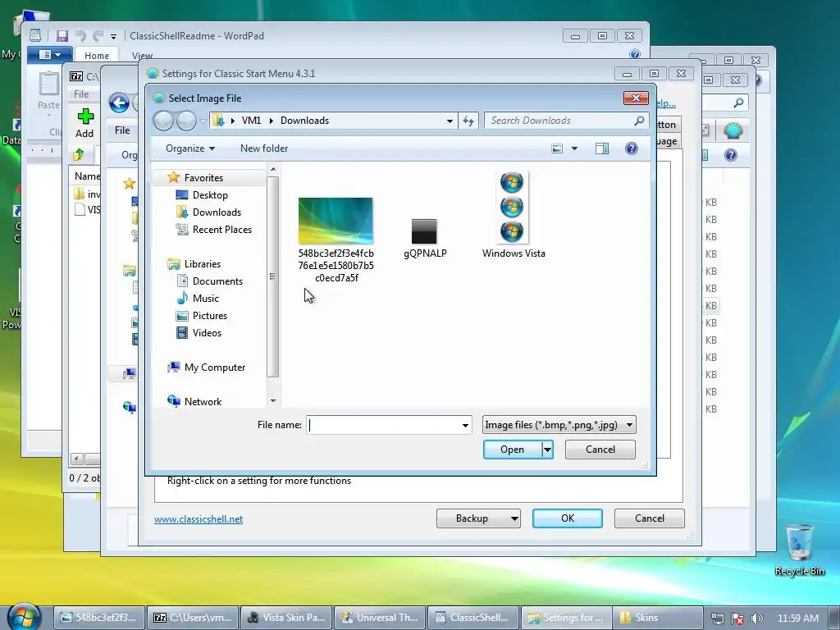Click the Windows Start orb

click(24, 616)
